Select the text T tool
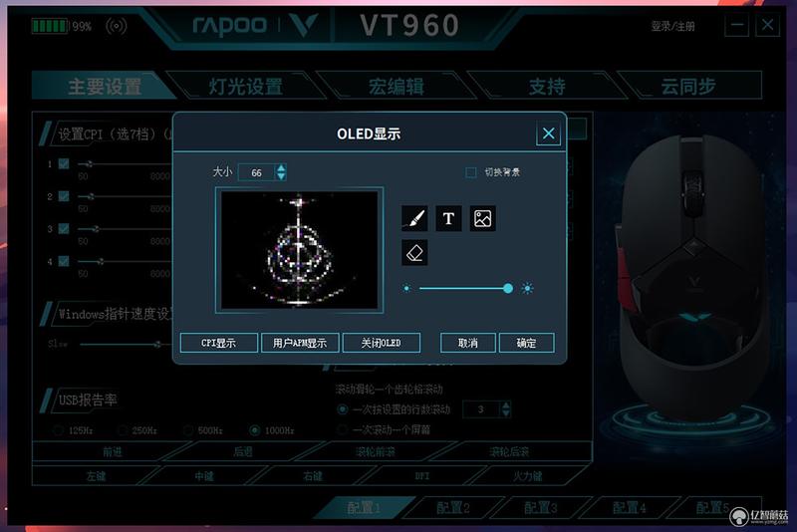This screenshot has width=797, height=532. pyautogui.click(x=448, y=218)
